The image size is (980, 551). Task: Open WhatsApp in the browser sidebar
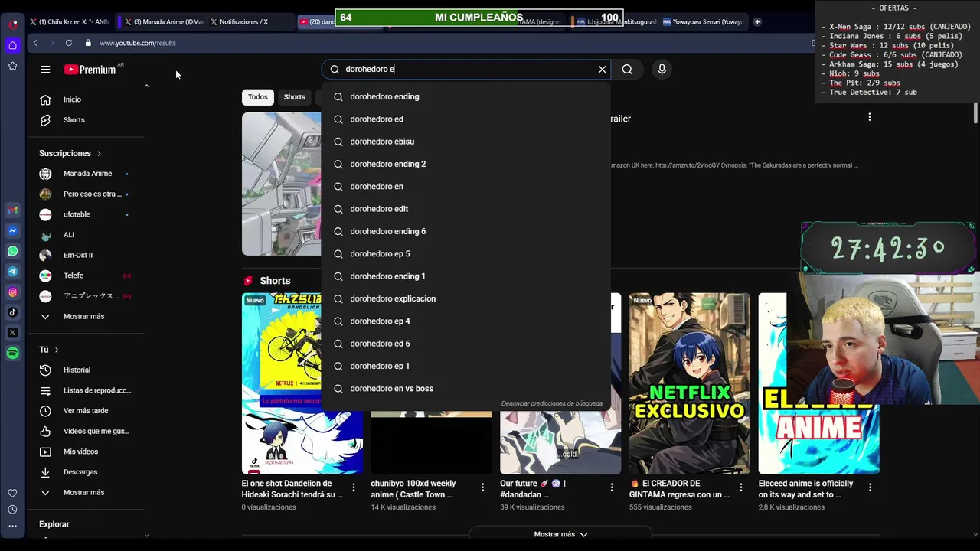pyautogui.click(x=13, y=251)
